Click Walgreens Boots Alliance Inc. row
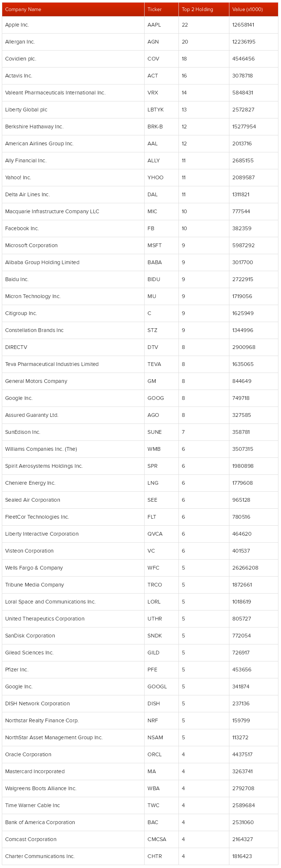 (140, 788)
